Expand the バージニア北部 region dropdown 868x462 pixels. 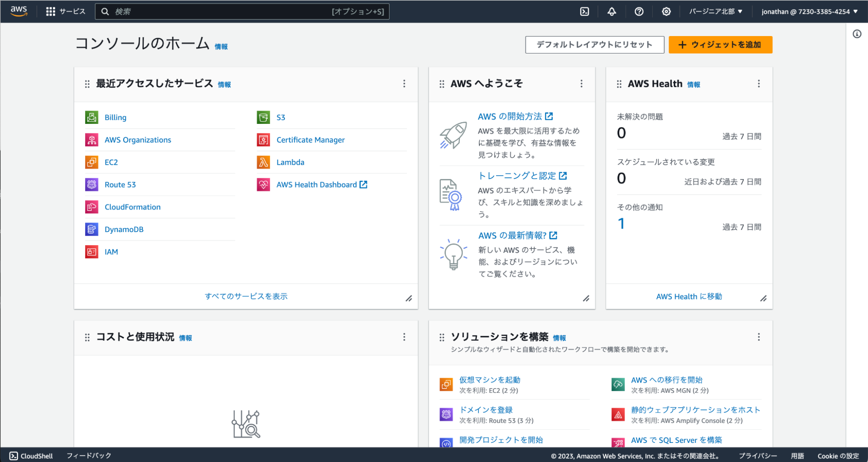[x=716, y=11]
